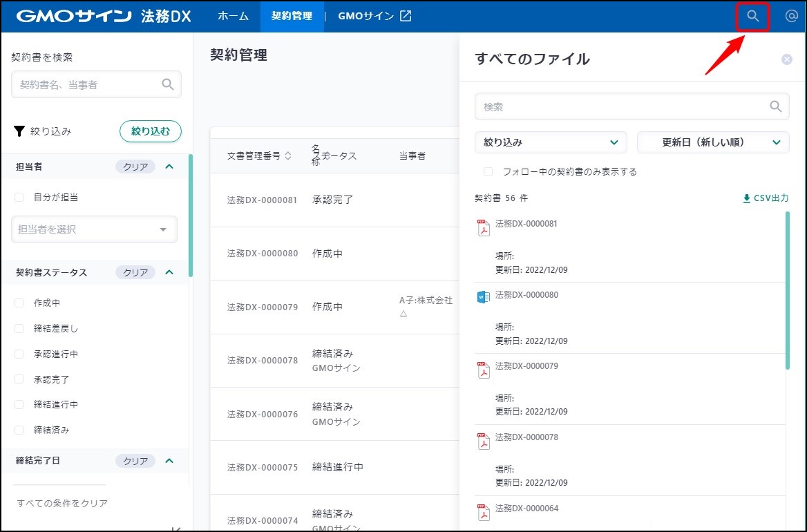
Task: Clear the 契約書ステータス filter with クリア
Action: click(x=135, y=272)
